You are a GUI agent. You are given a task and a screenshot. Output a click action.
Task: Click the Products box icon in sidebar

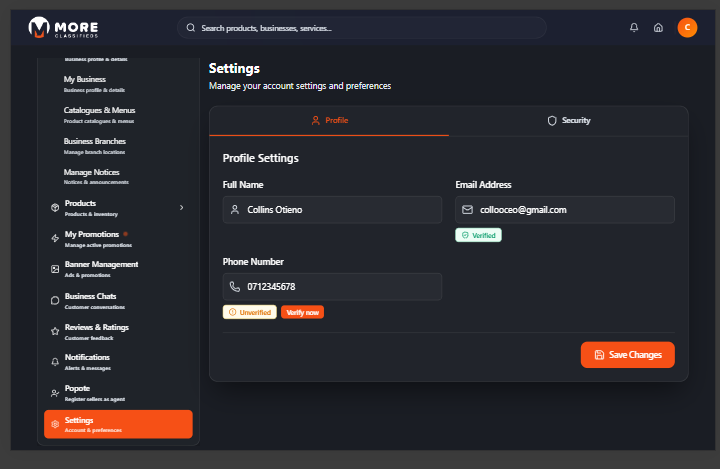[x=55, y=207]
